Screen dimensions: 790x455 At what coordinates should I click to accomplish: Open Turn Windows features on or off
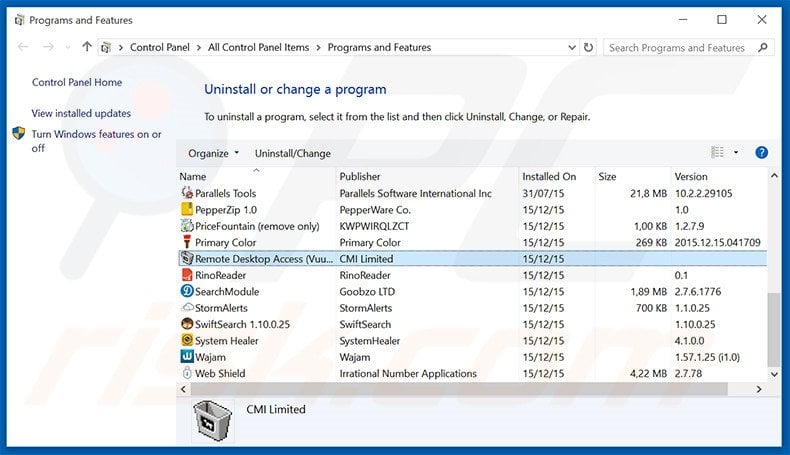pos(96,141)
